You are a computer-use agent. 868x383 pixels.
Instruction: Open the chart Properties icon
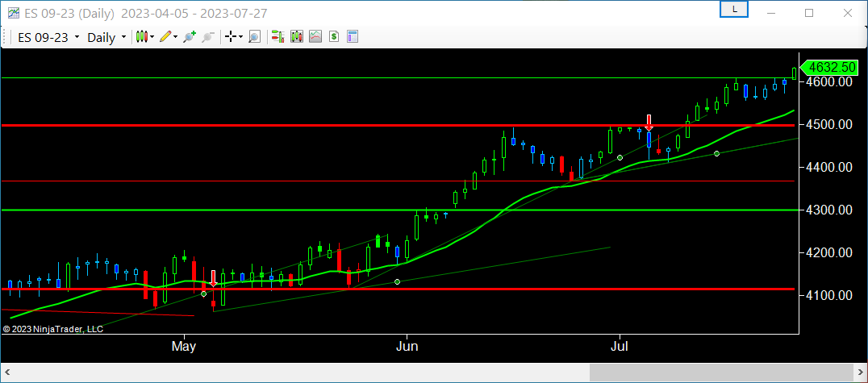(353, 37)
